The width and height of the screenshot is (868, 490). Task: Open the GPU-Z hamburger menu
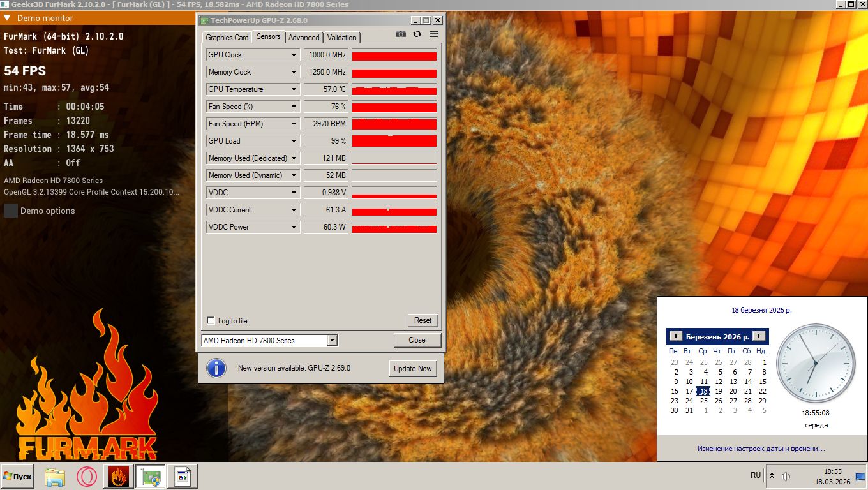(433, 34)
